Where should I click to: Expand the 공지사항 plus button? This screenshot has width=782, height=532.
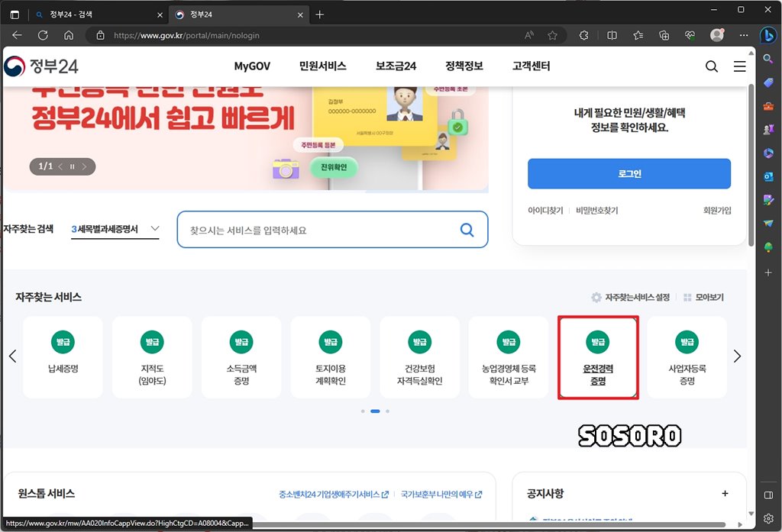[725, 493]
